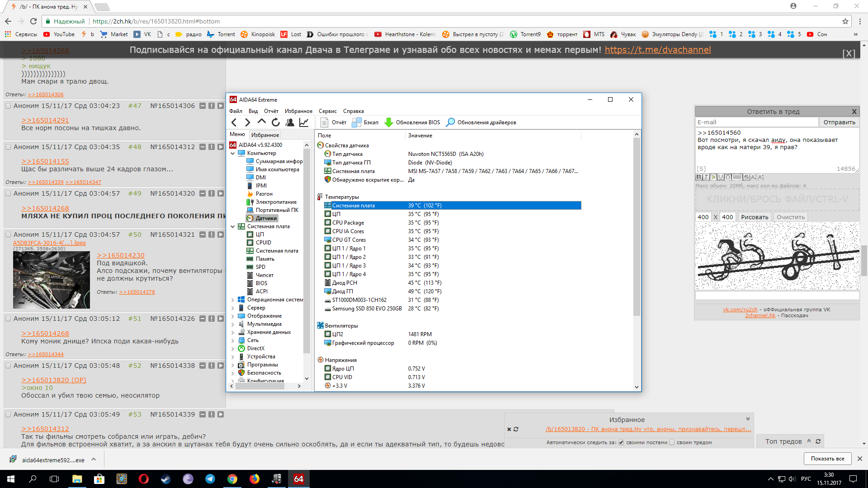Select the SPD tree item
Screen dimensions: 868x488
coord(260,267)
